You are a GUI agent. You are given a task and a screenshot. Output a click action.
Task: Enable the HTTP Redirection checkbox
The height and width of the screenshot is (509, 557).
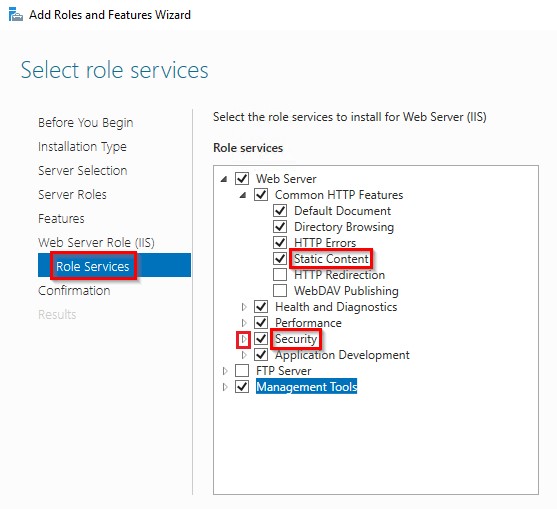tap(280, 275)
